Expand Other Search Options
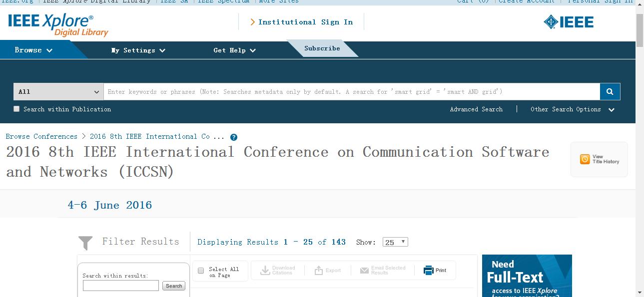644x297 pixels. 572,109
